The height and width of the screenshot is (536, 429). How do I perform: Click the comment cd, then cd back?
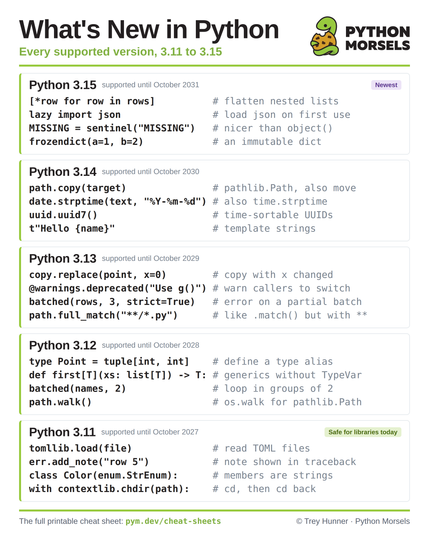pyautogui.click(x=264, y=489)
